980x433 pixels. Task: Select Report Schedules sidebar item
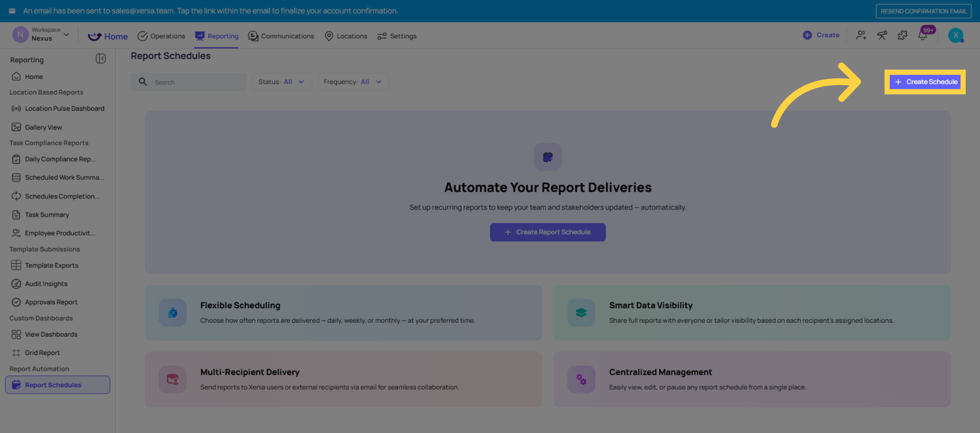[x=57, y=385]
